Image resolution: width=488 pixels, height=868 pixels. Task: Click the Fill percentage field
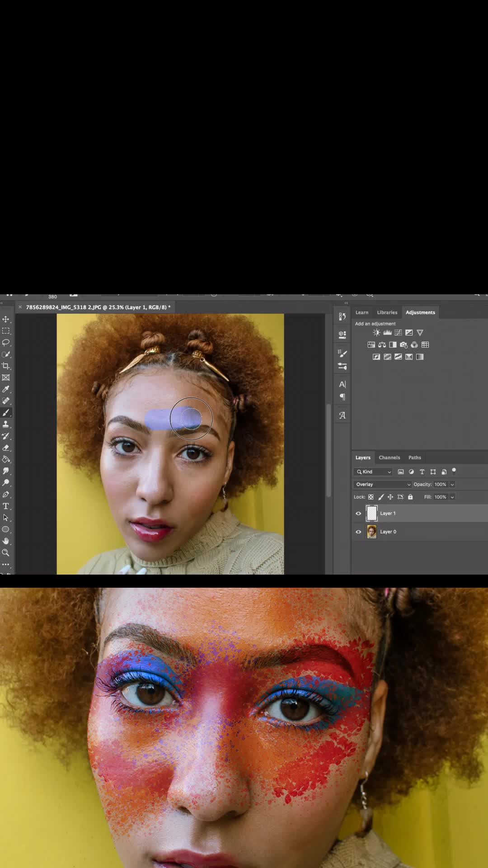coord(441,497)
